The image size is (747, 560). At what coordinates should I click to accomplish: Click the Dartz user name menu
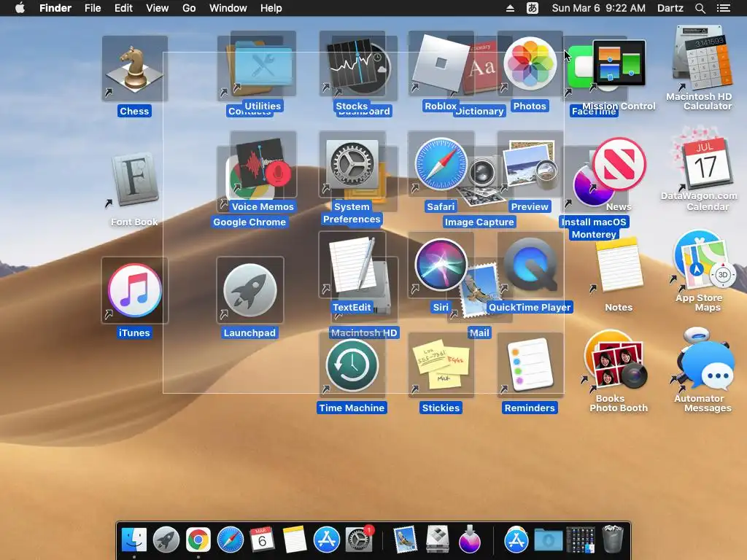pos(670,8)
